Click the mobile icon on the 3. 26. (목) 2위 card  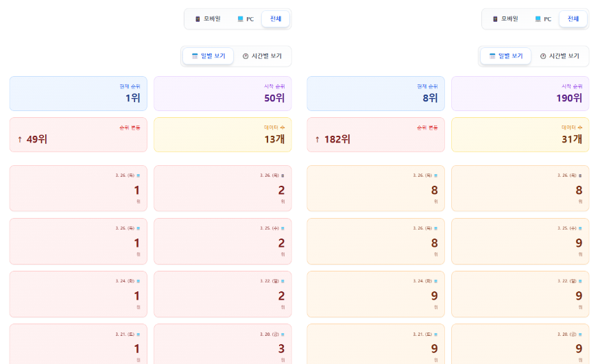click(x=283, y=175)
